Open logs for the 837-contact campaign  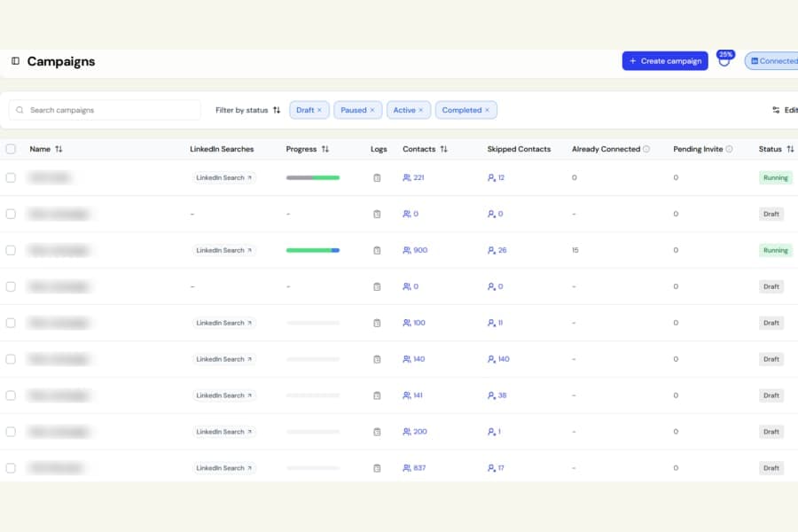377,468
